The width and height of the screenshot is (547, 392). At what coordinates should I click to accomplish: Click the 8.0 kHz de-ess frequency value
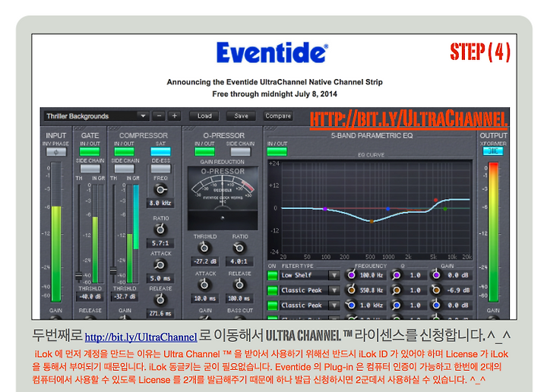(160, 204)
